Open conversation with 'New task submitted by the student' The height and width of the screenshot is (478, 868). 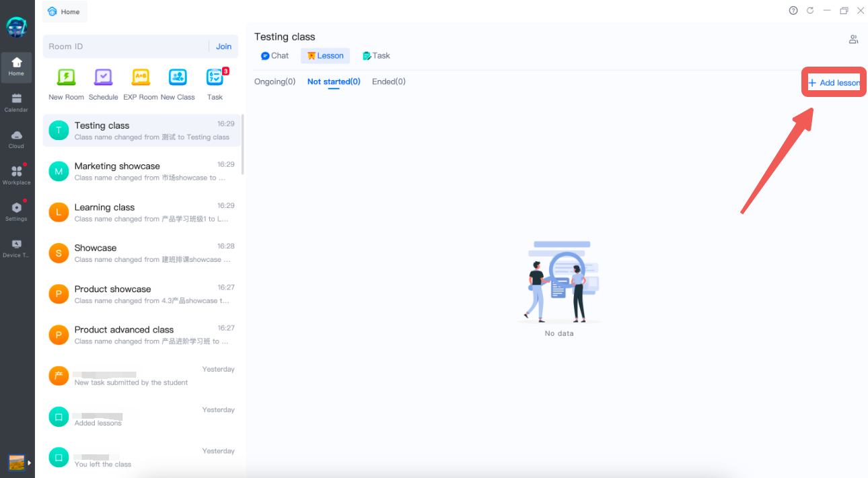click(141, 376)
